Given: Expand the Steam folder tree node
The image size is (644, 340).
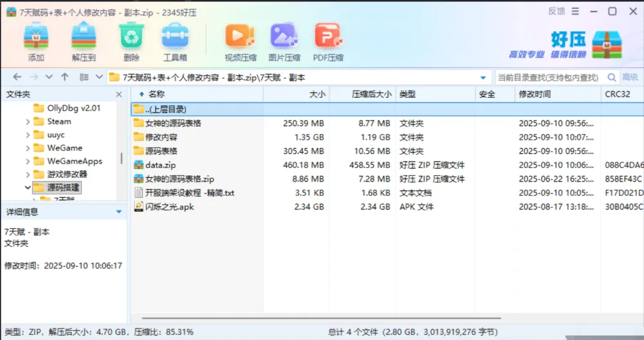Looking at the screenshot, I should (x=28, y=122).
